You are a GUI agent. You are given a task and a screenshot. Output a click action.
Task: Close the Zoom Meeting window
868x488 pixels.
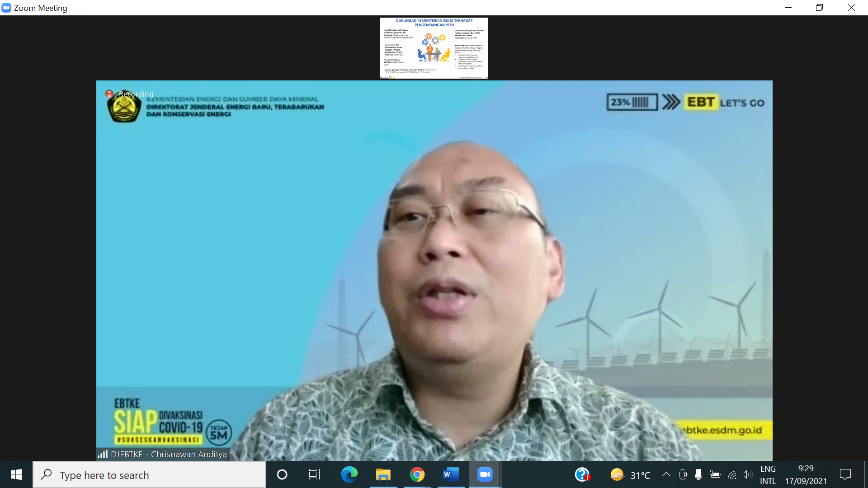851,8
